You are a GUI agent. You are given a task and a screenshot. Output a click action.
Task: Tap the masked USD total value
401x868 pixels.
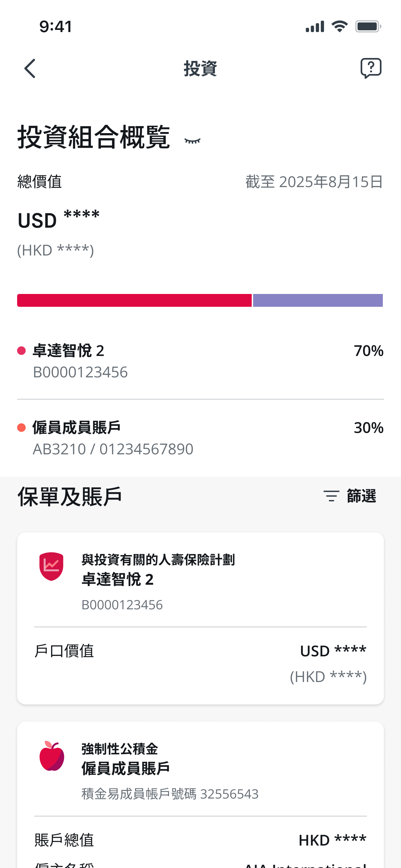(x=59, y=219)
